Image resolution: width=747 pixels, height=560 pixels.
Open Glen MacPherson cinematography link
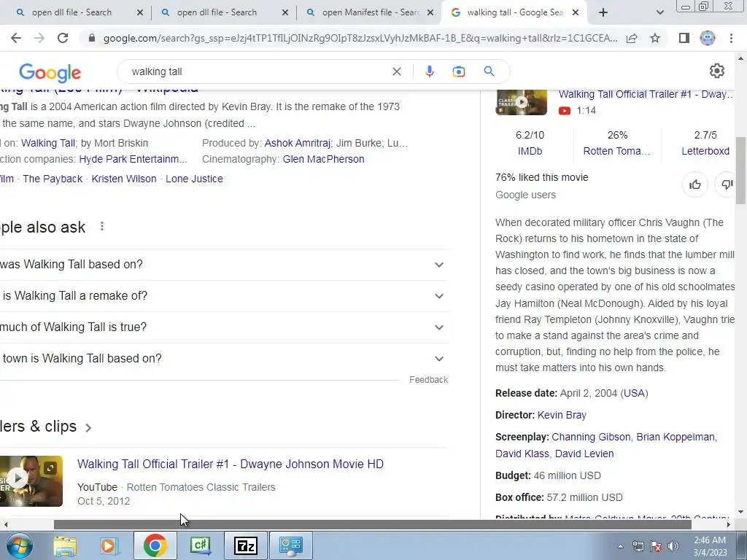click(323, 159)
